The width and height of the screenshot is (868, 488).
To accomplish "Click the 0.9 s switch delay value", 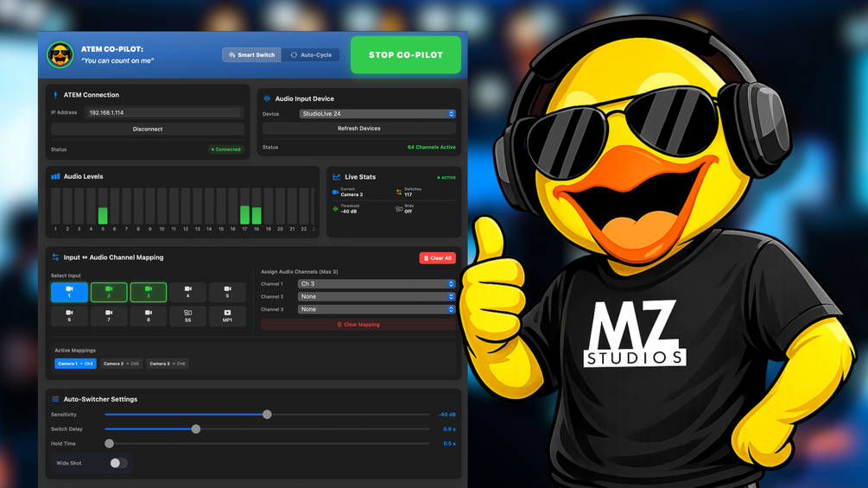I will [x=449, y=428].
